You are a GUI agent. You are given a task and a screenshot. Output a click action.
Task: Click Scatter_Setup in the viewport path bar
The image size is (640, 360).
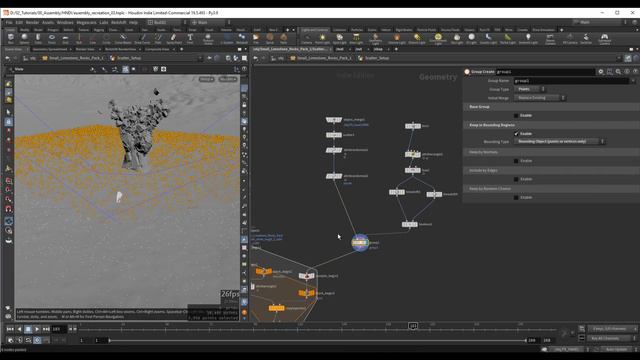(x=129, y=58)
